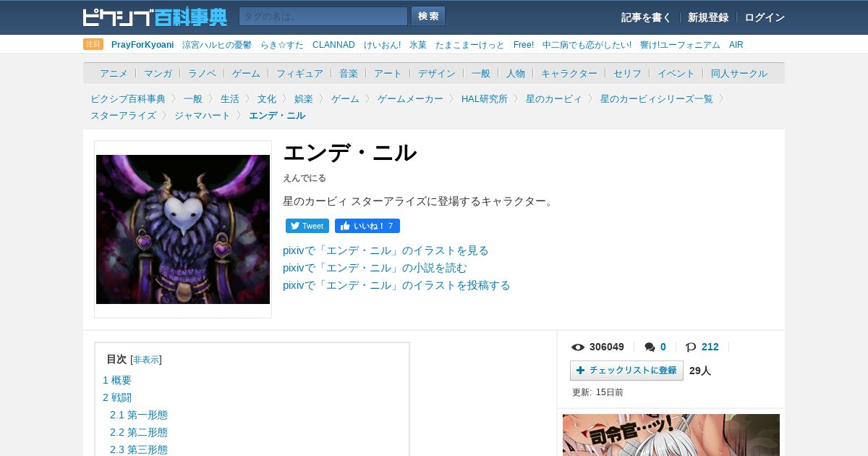Click the 検索 search button
Viewport: 868px width, 456px height.
coord(428,16)
